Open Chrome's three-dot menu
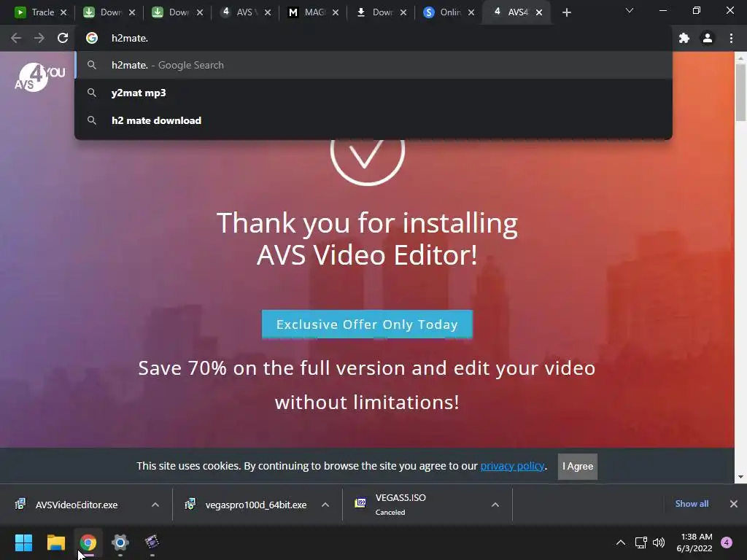Screen dimensions: 747x560 pyautogui.click(x=731, y=38)
